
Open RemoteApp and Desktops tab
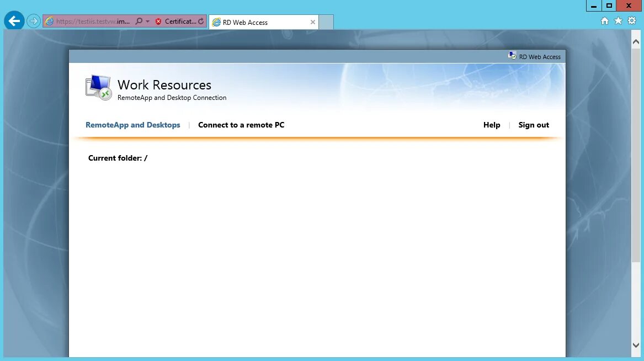tap(132, 125)
